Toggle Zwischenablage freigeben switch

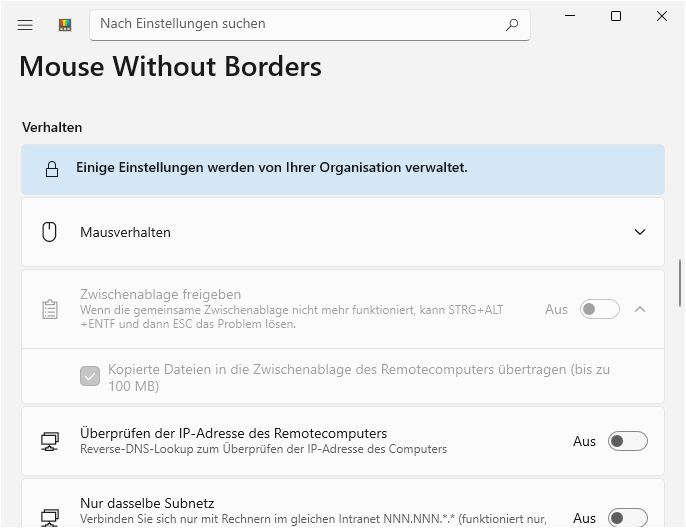tap(599, 309)
